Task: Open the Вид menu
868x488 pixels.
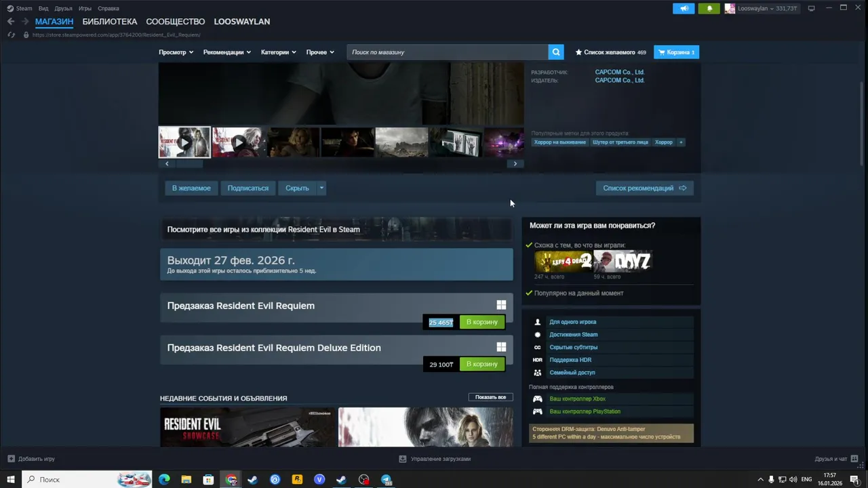Action: (43, 9)
